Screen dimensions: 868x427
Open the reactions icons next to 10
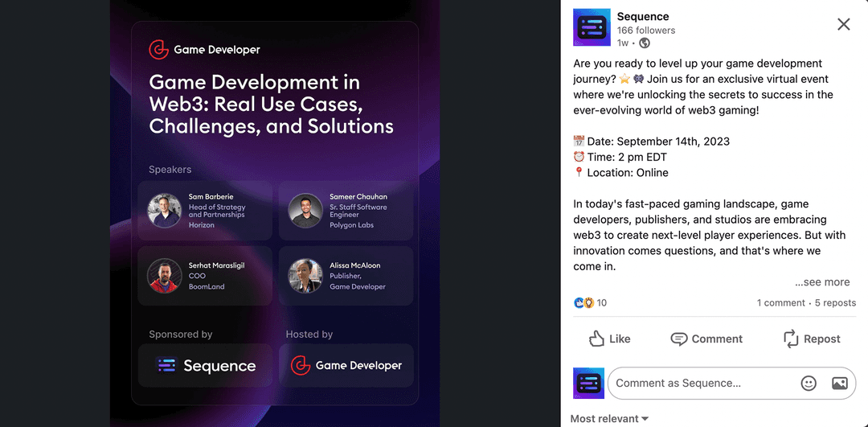583,303
